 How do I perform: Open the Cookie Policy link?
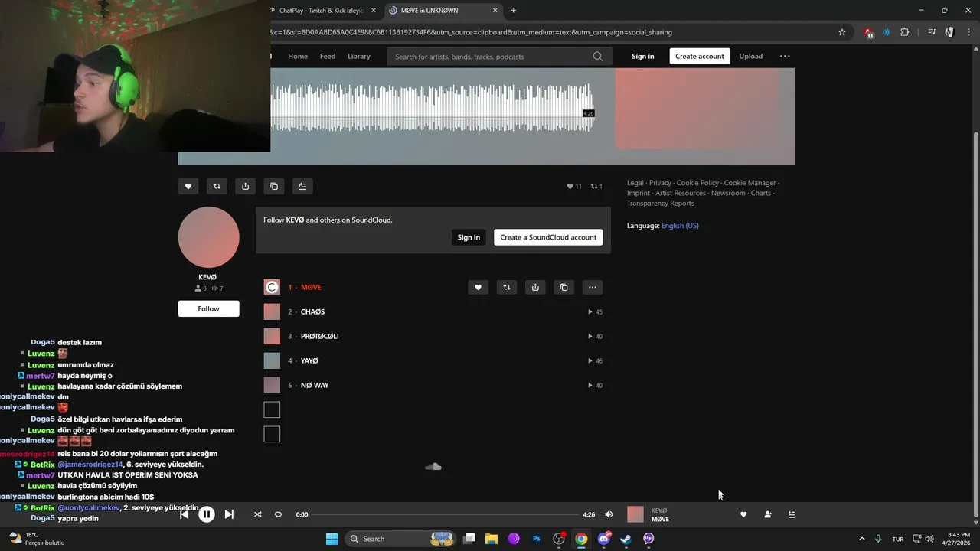tap(697, 183)
